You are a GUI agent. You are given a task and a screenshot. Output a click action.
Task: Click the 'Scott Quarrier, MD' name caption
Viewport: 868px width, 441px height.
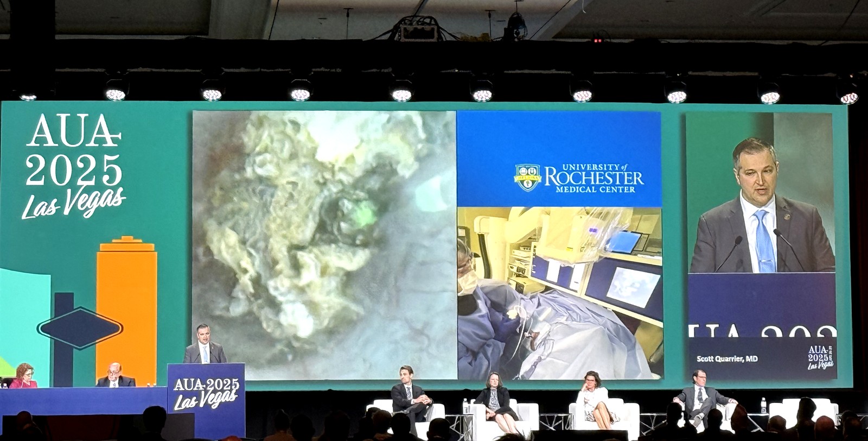[727, 359]
